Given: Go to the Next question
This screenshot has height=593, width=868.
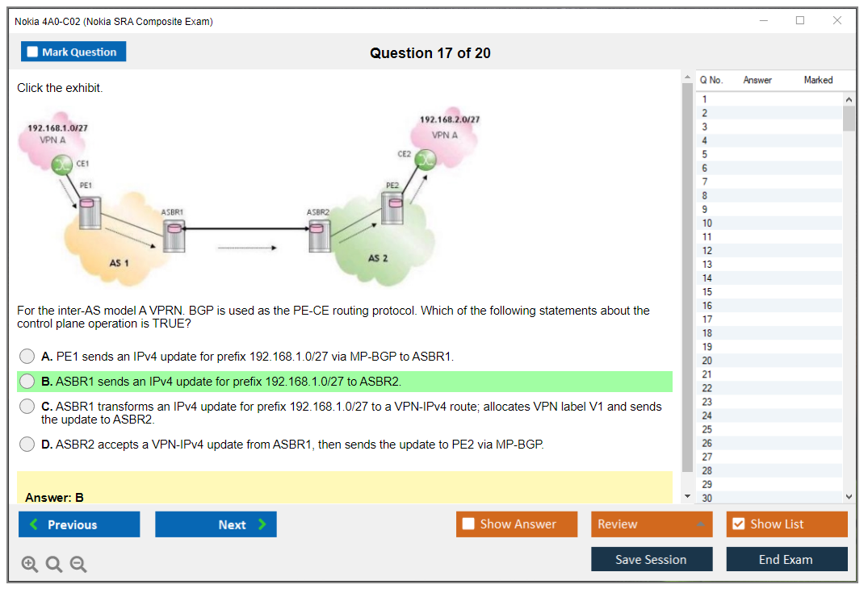Looking at the screenshot, I should [216, 524].
